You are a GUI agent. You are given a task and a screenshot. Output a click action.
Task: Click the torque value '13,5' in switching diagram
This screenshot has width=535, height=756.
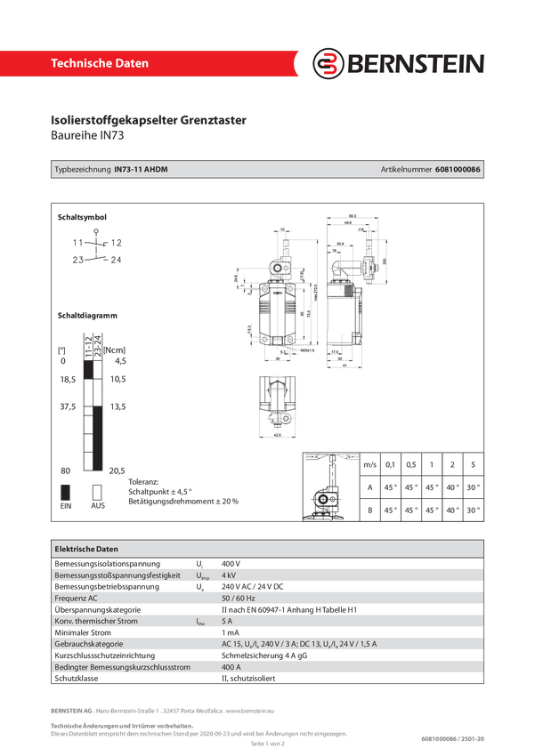tap(118, 406)
